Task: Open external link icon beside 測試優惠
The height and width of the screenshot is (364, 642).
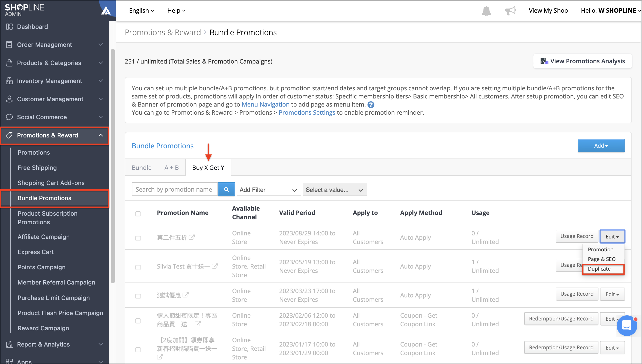Action: point(186,295)
